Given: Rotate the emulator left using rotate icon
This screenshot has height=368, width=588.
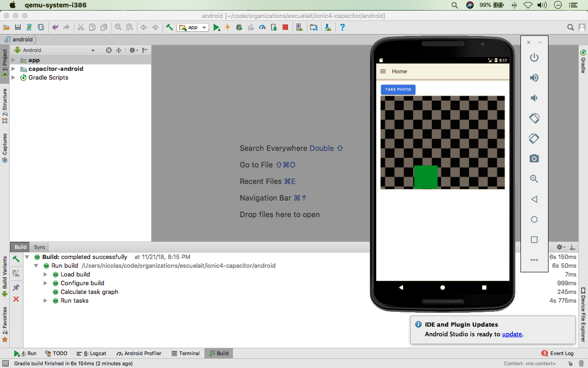Looking at the screenshot, I should click(534, 118).
